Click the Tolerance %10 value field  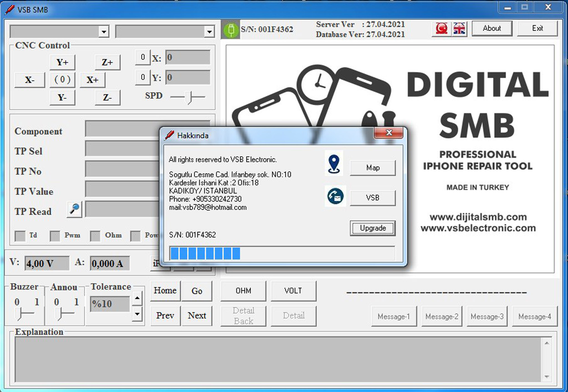coord(110,304)
